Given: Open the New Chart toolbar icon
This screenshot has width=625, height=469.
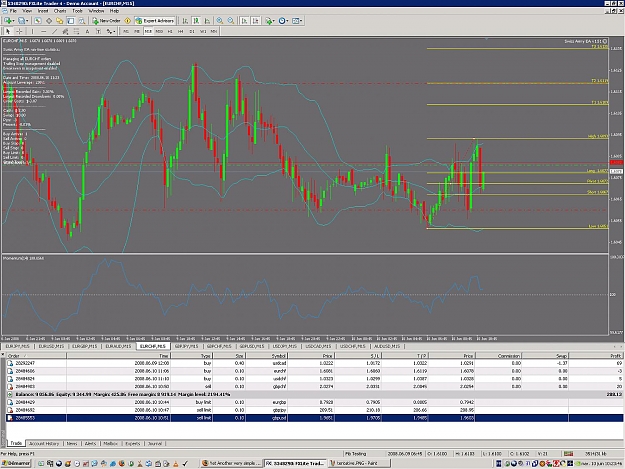Looking at the screenshot, I should [8, 21].
